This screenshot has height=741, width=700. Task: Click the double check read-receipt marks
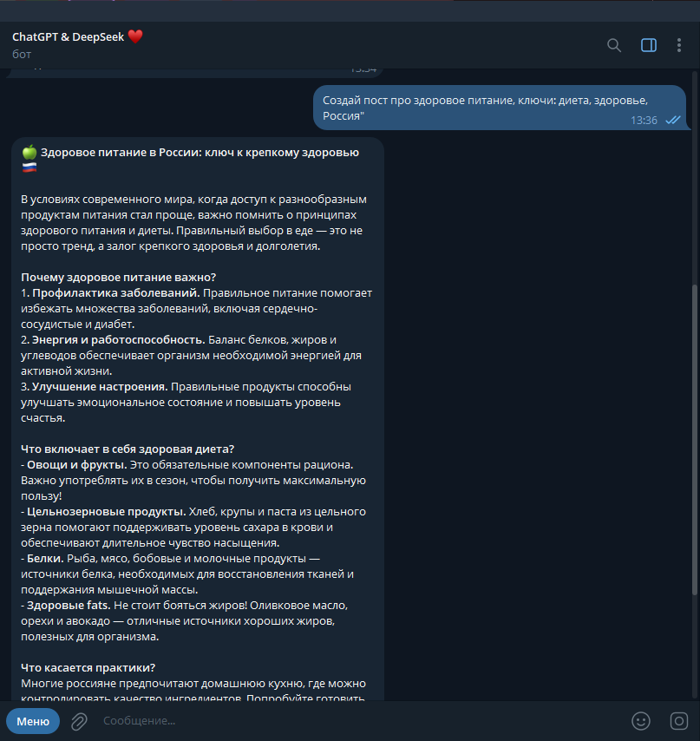(672, 120)
